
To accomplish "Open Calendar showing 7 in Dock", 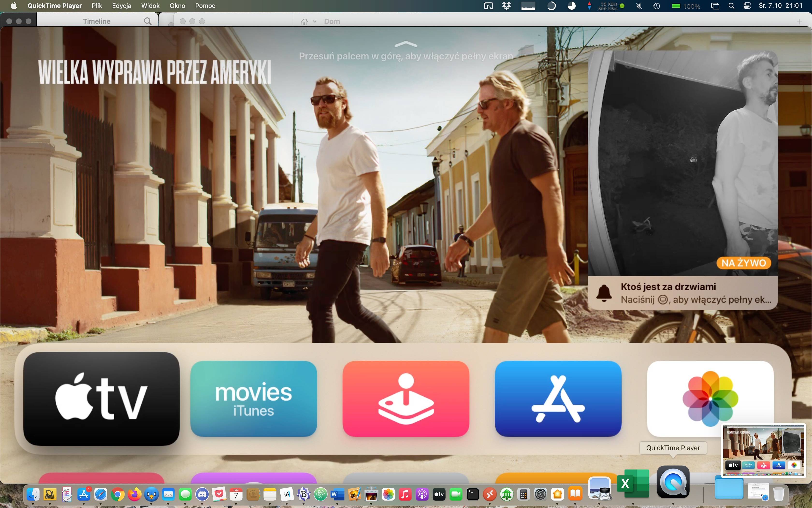I will tap(236, 494).
